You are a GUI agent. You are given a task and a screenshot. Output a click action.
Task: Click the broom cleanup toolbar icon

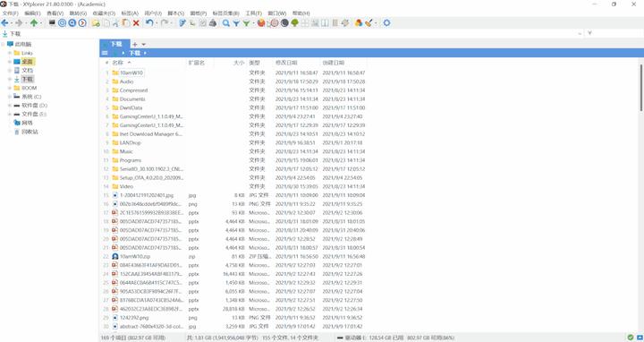[369, 23]
